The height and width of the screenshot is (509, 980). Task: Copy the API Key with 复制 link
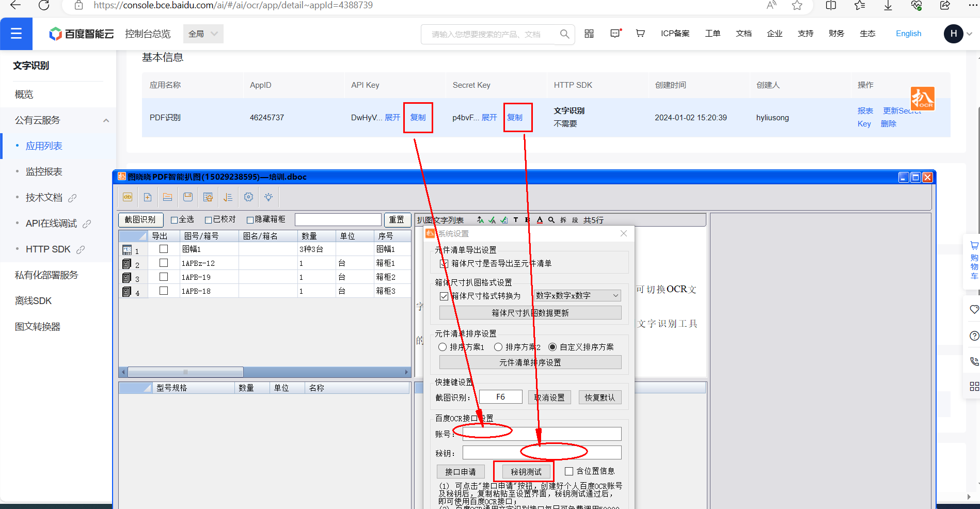pos(418,118)
